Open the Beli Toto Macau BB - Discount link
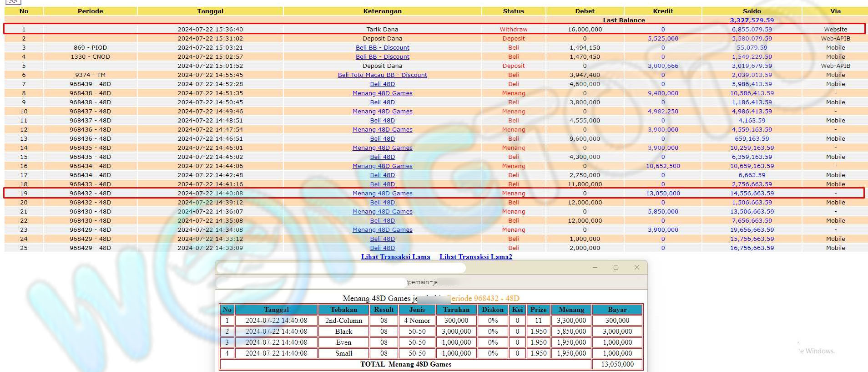 point(382,75)
